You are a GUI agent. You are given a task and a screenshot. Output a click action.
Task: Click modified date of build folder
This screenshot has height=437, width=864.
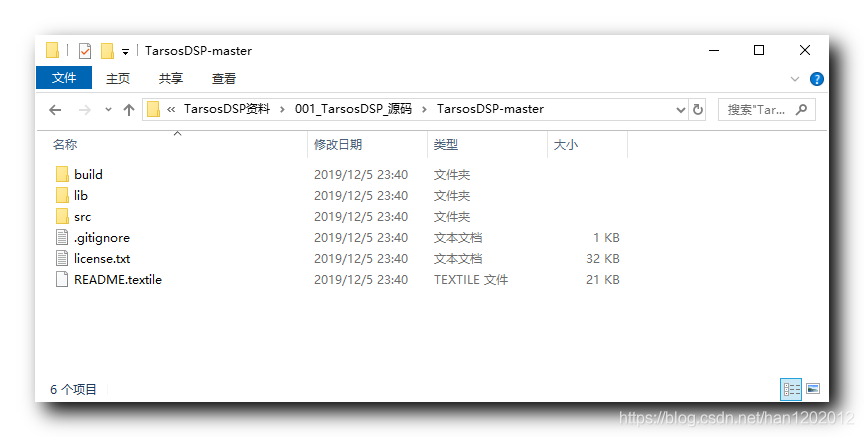(x=361, y=175)
